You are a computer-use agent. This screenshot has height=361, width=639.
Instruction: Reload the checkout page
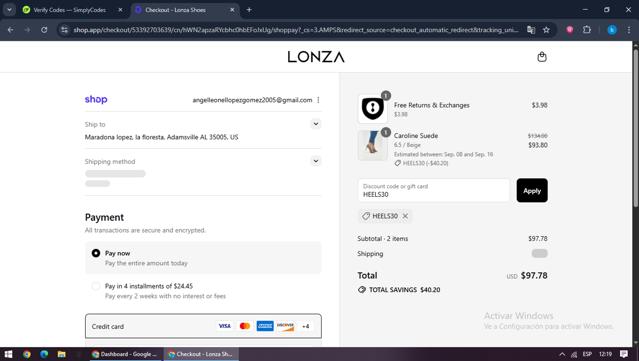click(44, 30)
